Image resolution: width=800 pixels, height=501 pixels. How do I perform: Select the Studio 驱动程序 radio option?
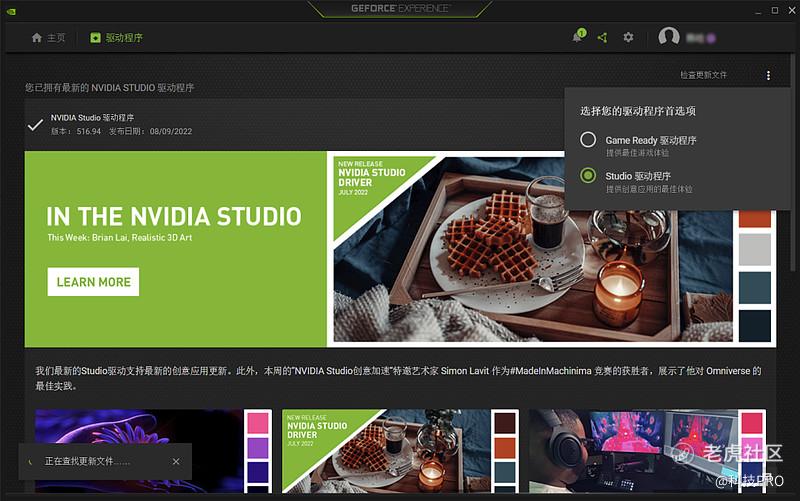(588, 176)
